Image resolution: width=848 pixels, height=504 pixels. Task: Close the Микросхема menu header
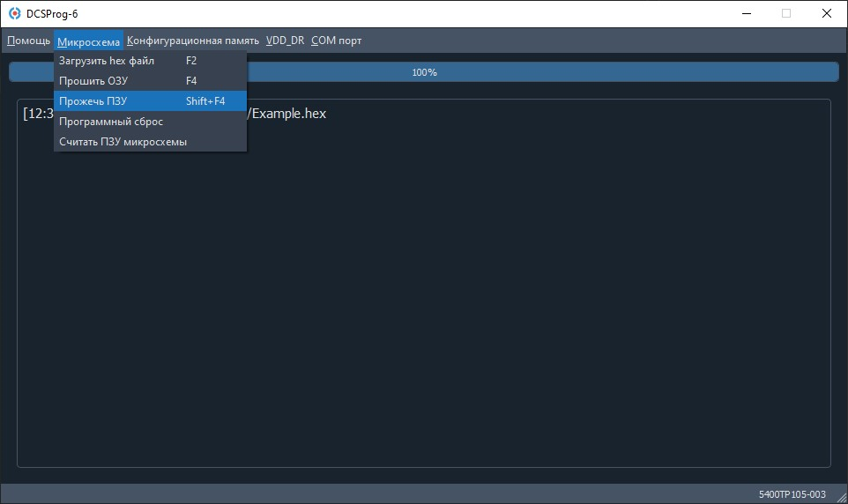(x=88, y=41)
